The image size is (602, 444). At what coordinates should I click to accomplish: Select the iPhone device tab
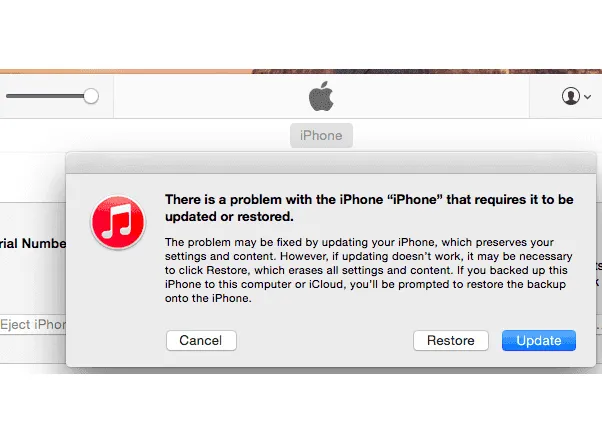321,135
